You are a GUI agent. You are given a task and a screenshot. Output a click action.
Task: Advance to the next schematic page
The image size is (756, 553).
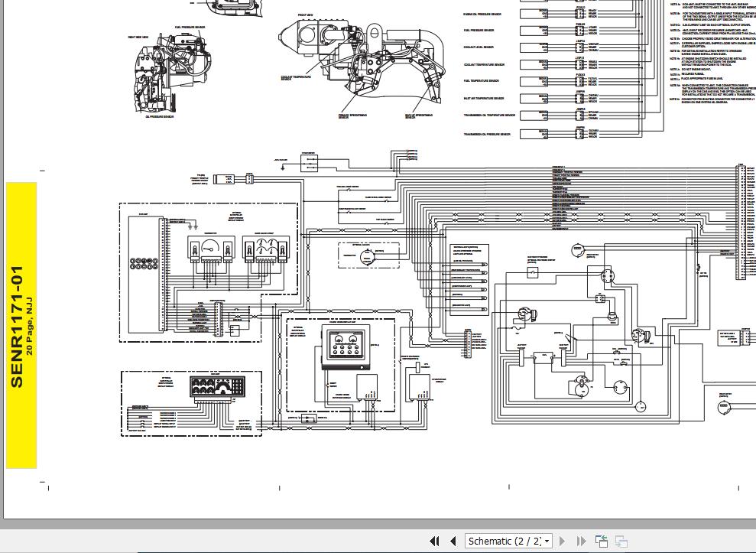coord(561,541)
